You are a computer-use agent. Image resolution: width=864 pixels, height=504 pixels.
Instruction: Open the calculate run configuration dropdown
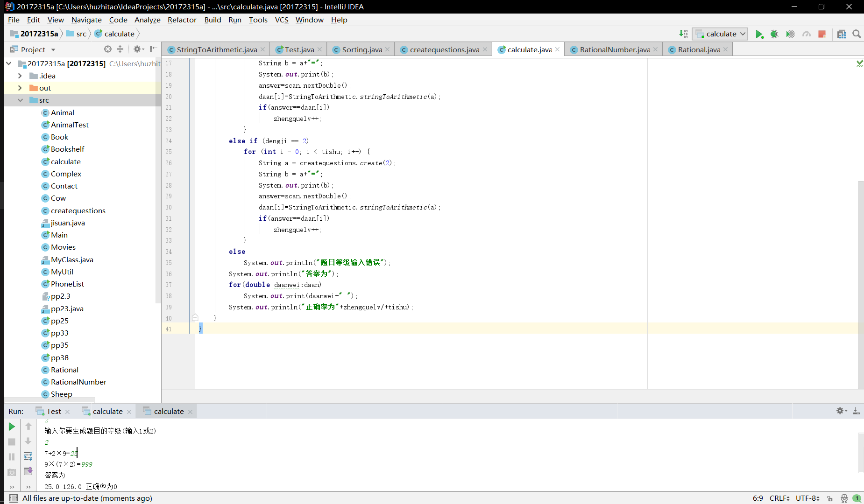point(720,34)
